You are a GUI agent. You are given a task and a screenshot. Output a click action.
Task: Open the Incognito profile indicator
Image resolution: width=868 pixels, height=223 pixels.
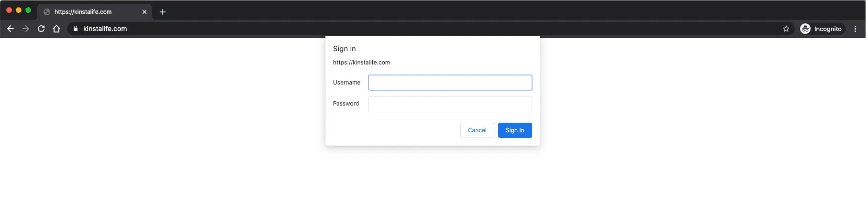[x=821, y=29]
